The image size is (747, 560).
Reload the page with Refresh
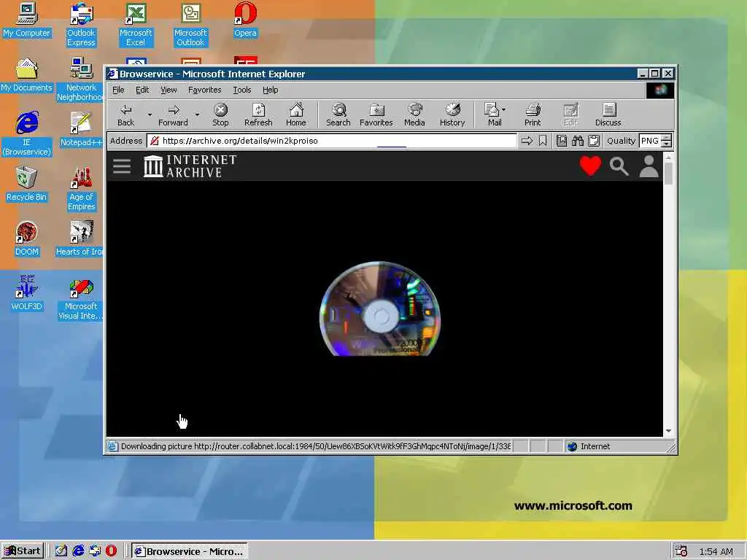click(258, 114)
